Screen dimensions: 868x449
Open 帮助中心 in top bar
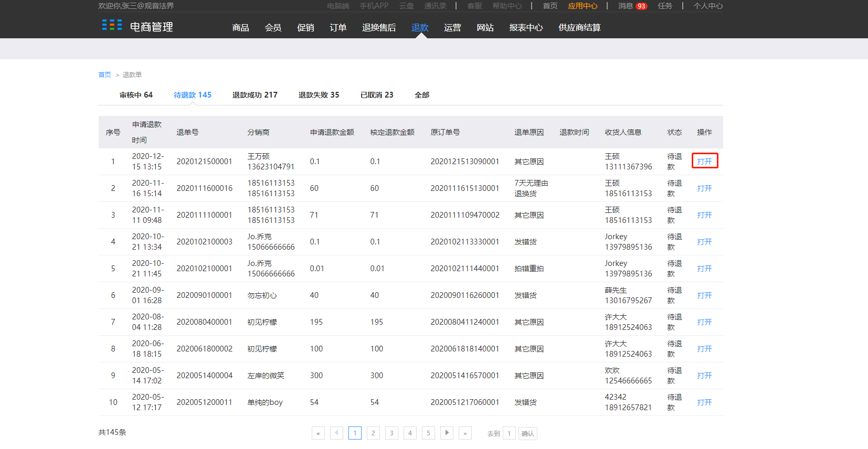(507, 6)
